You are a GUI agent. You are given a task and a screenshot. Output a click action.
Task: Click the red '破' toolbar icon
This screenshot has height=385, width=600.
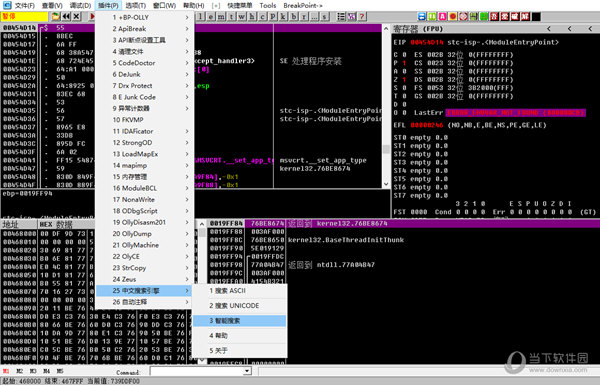[x=515, y=16]
